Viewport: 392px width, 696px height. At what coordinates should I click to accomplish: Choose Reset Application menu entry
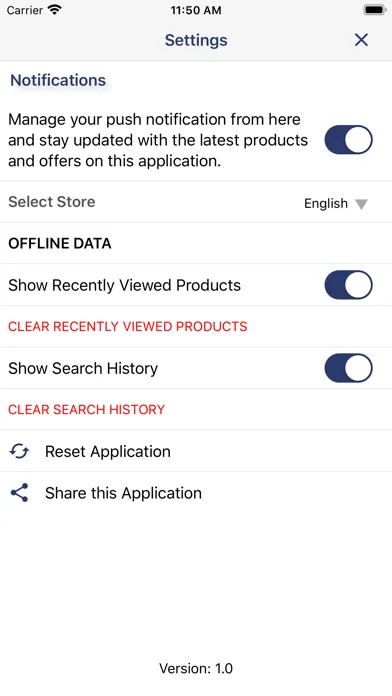(x=196, y=451)
